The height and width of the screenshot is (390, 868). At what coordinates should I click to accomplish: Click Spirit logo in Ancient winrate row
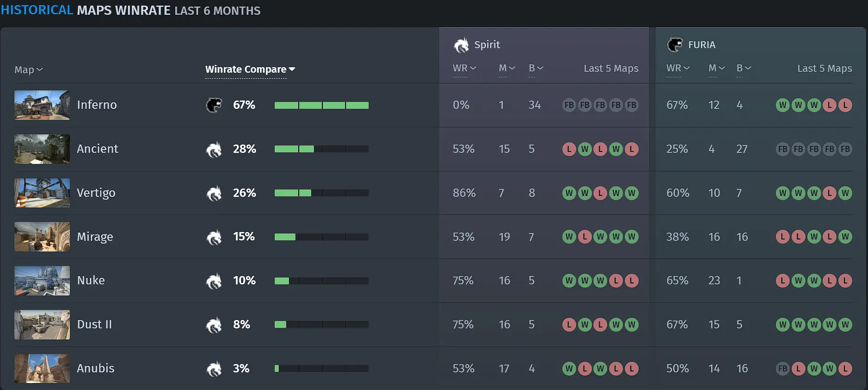(214, 149)
